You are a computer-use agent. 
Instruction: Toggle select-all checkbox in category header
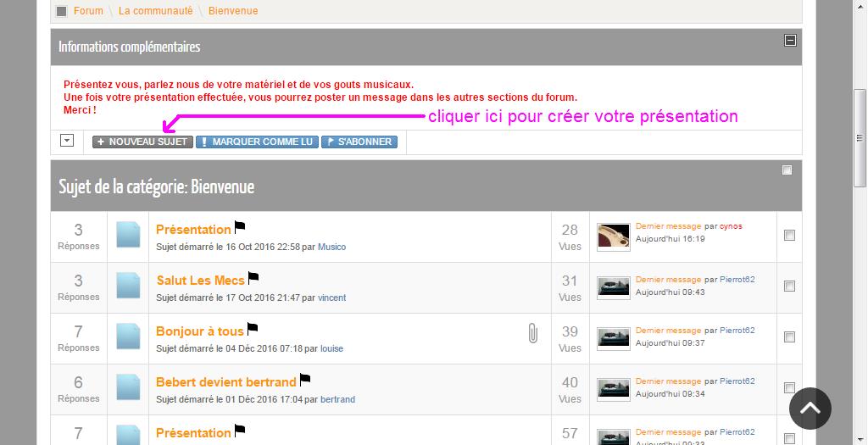click(x=787, y=170)
